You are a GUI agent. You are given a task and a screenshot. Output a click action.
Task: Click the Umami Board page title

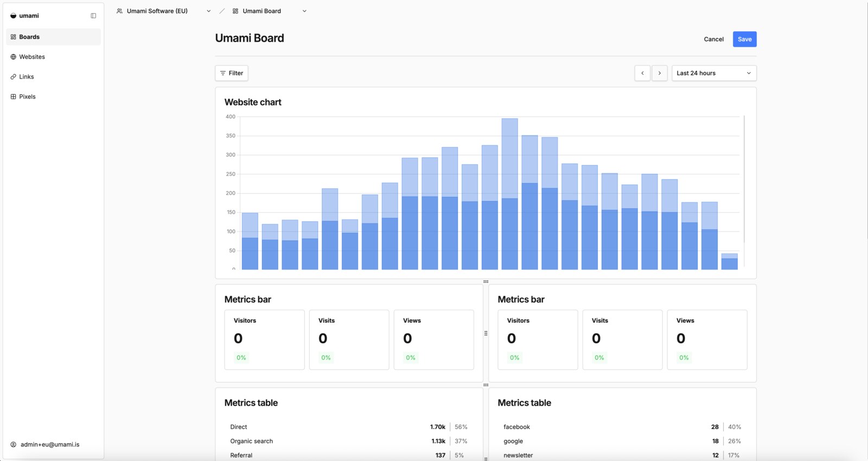click(x=250, y=38)
